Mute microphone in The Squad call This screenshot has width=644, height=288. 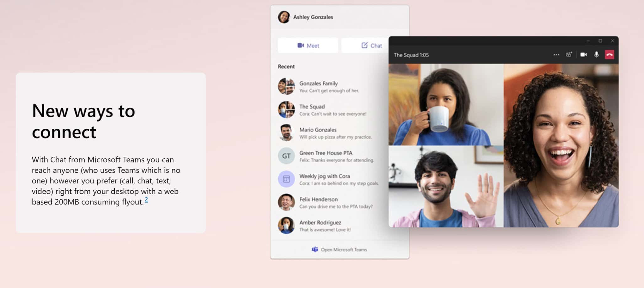(596, 55)
